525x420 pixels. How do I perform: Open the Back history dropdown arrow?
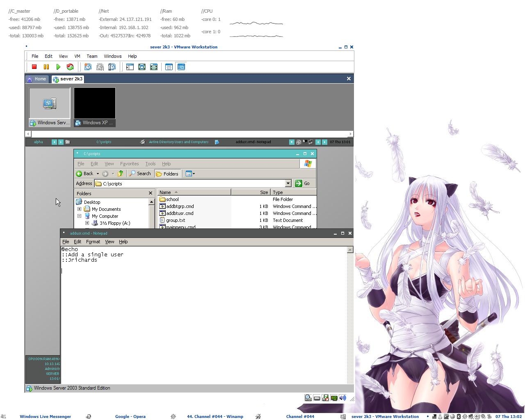[98, 173]
